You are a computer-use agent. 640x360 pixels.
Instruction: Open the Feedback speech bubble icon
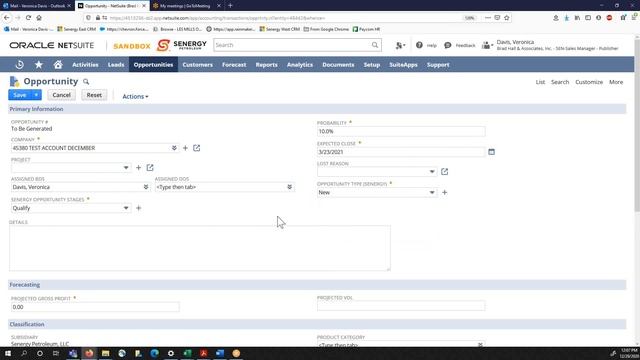pos(448,45)
